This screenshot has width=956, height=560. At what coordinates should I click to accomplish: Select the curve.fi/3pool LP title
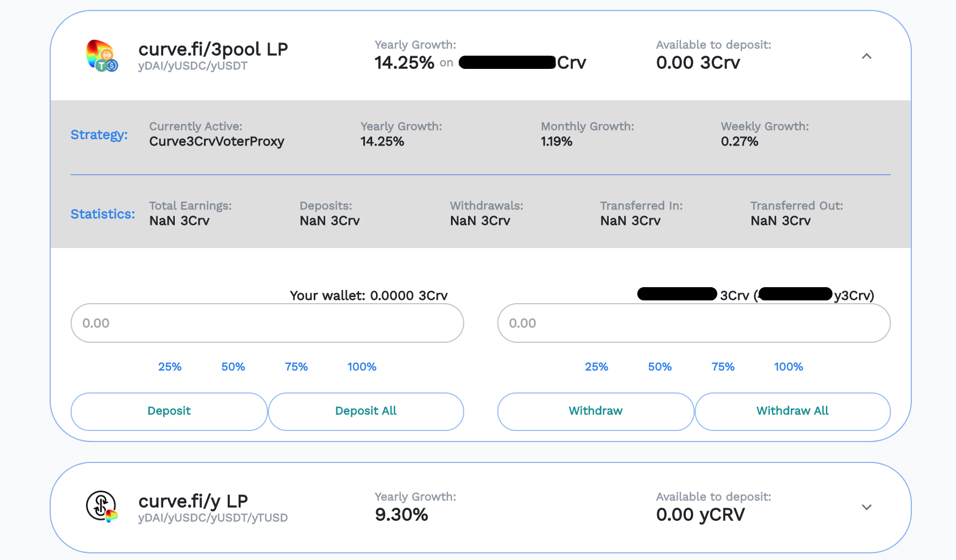click(213, 49)
